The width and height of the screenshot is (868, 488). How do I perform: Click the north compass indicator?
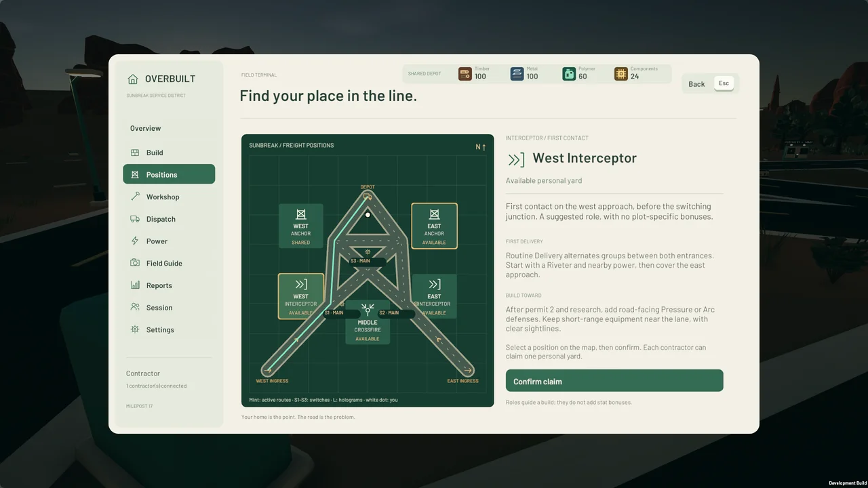point(481,147)
